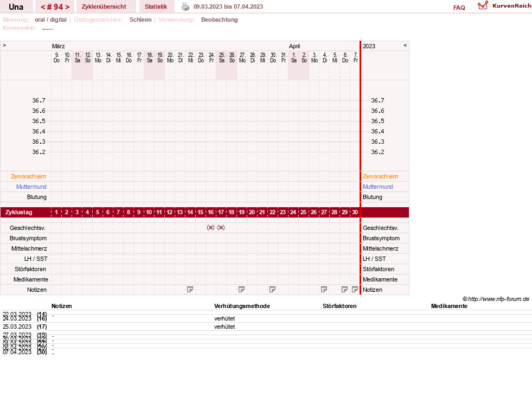
Task: Open note icon on cycle day 19
Action: tap(241, 289)
